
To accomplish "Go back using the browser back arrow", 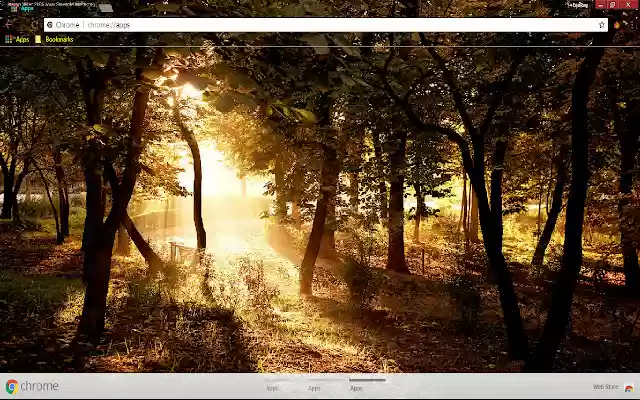I will [x=9, y=25].
